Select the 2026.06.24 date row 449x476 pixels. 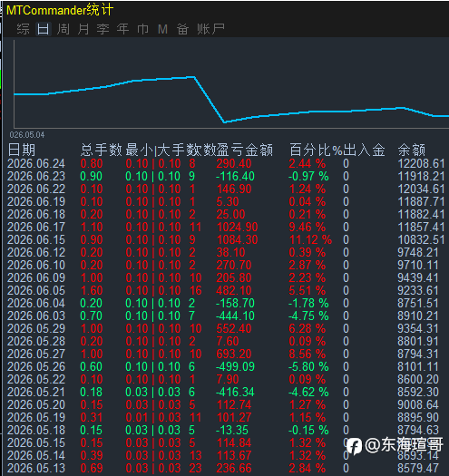pyautogui.click(x=226, y=163)
